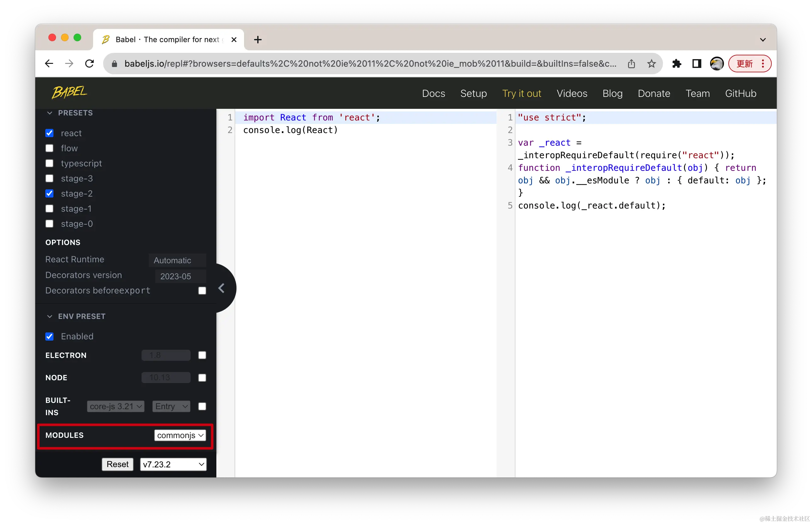Click the browser reload icon

click(x=89, y=64)
